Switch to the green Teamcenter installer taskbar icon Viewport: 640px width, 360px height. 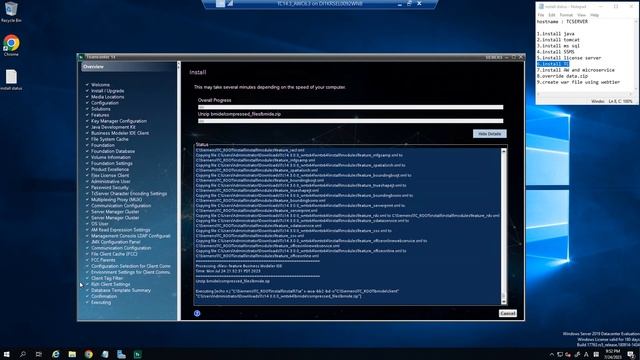click(138, 354)
